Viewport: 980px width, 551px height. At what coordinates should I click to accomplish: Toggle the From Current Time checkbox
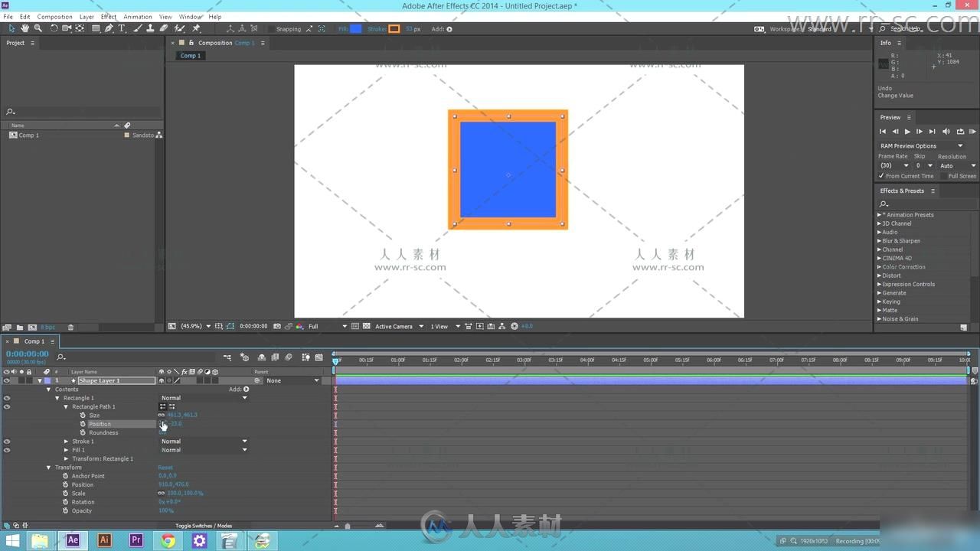[x=881, y=176]
